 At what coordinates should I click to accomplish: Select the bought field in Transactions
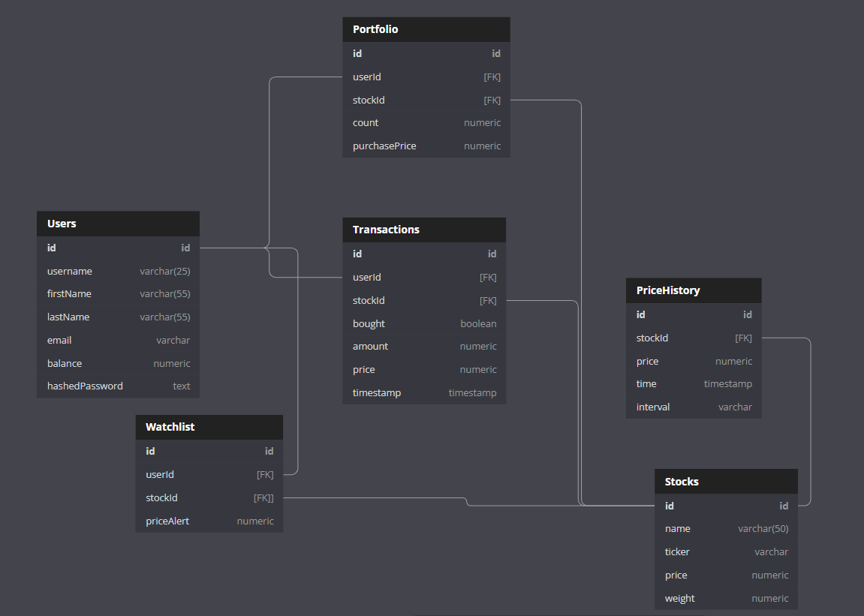(423, 323)
